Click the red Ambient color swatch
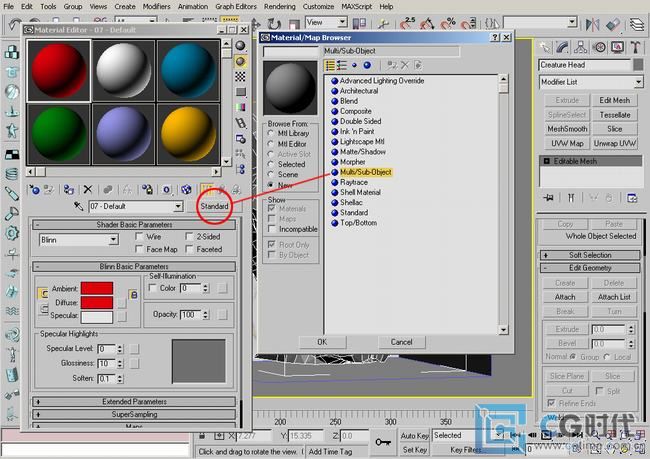 (97, 288)
